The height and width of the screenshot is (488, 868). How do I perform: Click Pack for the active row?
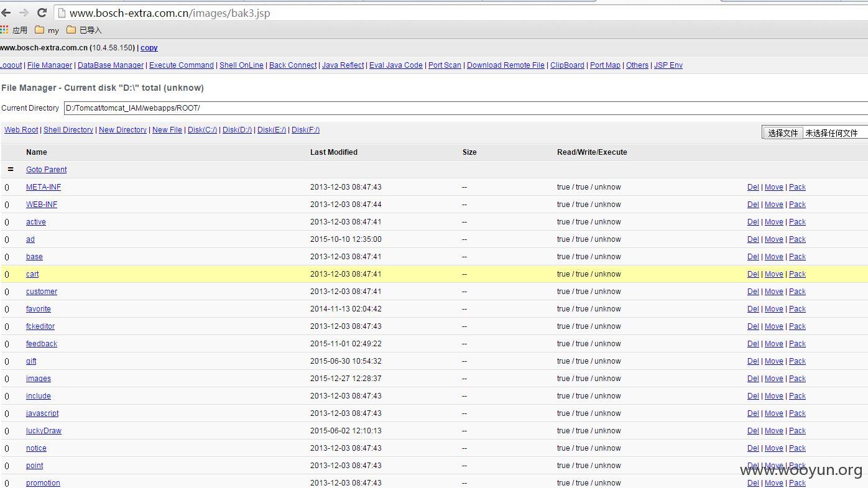(797, 222)
